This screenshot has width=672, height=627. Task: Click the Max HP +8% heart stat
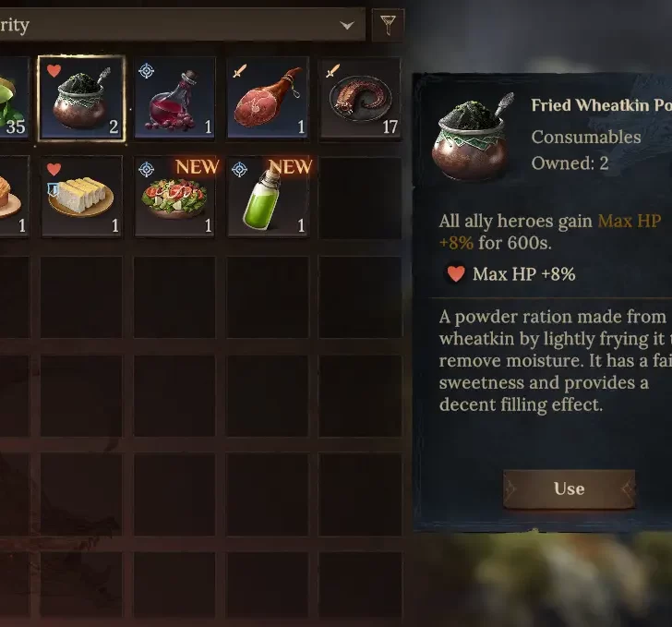click(x=510, y=274)
